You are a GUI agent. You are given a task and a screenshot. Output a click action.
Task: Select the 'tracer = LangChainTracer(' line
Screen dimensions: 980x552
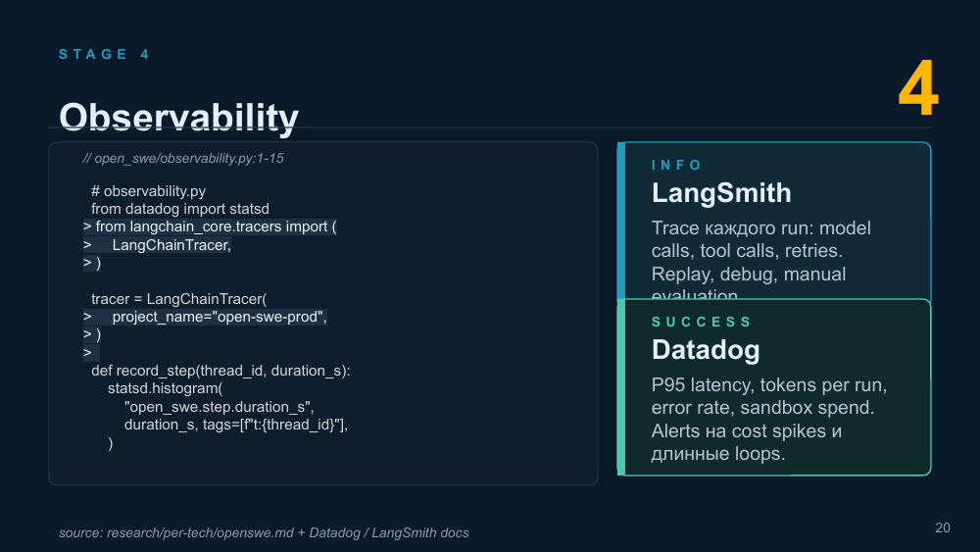178,299
